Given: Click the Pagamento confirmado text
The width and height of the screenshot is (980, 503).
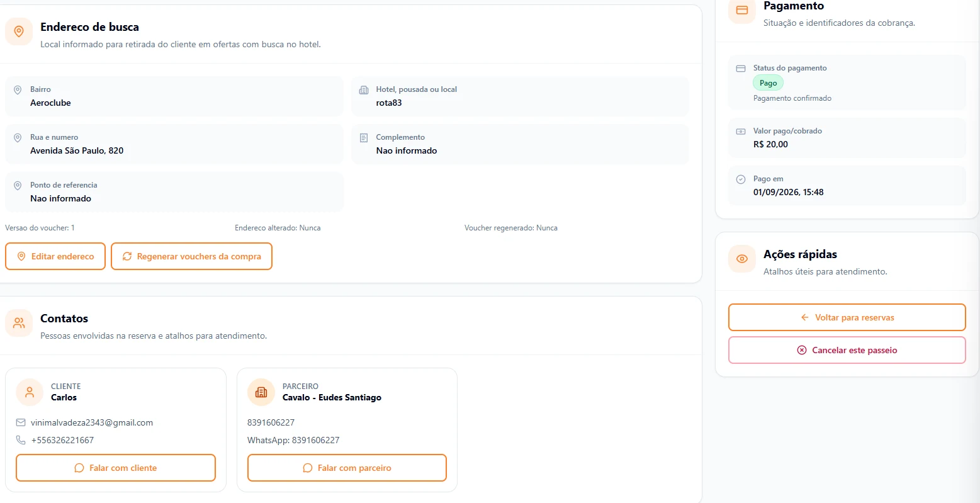Looking at the screenshot, I should [x=792, y=98].
